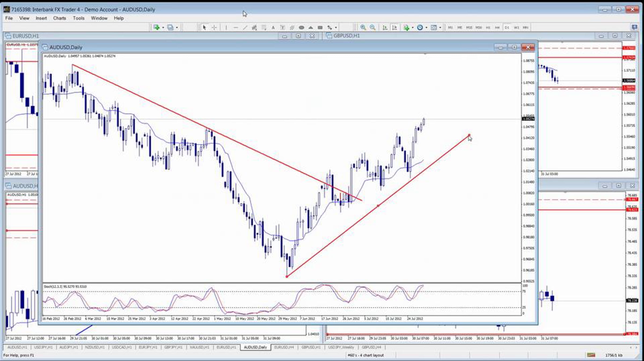Viewport: 644px width, 361px height.
Task: Open the Arrows tool dropdown arrow
Action: click(x=336, y=27)
